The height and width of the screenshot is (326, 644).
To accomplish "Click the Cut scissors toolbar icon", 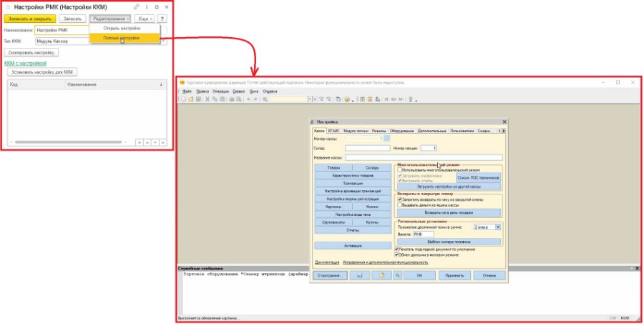I will (208, 99).
